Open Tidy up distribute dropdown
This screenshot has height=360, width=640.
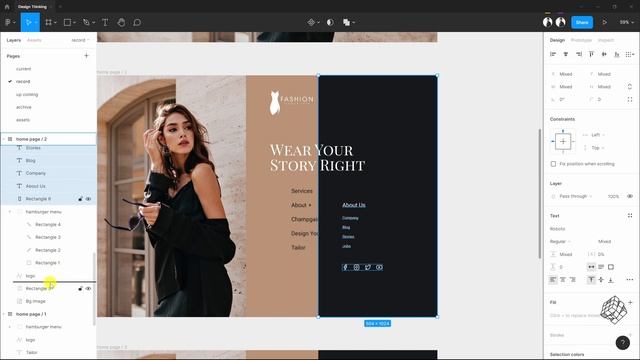(630, 54)
